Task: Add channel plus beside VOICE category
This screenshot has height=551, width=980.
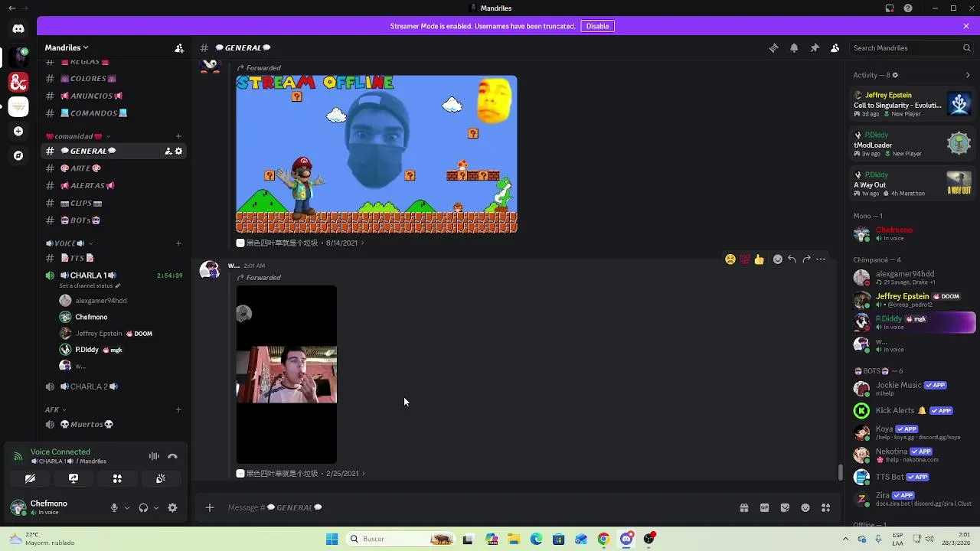Action: pyautogui.click(x=178, y=243)
